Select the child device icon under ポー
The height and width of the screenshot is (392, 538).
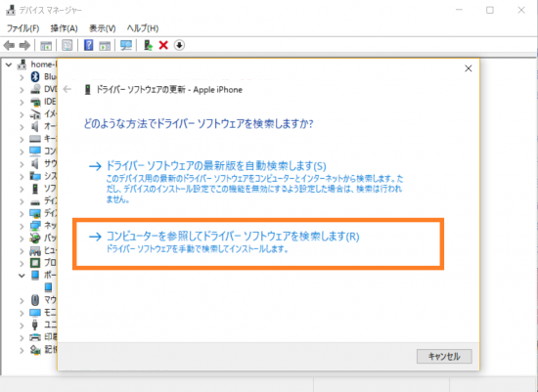(48, 287)
